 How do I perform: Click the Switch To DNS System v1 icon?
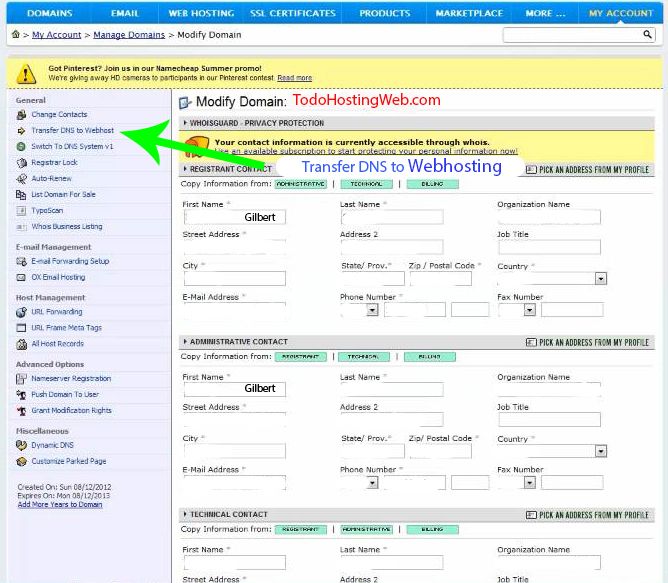pos(21,147)
